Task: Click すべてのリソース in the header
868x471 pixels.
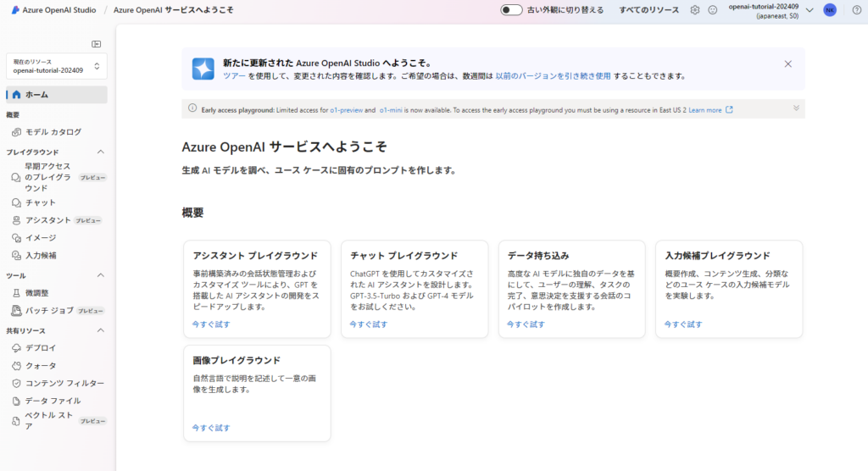Action: pyautogui.click(x=648, y=10)
